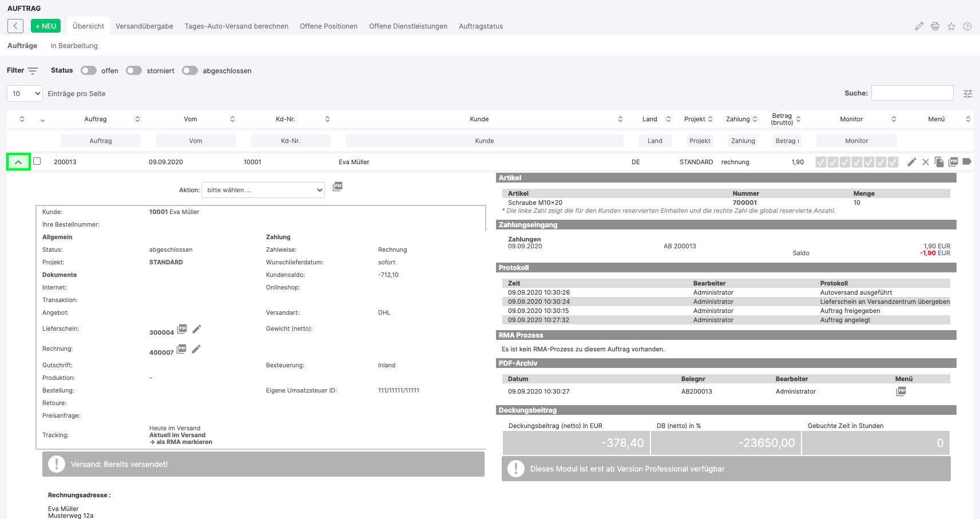Switch to the Versandübergabe tab
Viewport: 980px width, 519px height.
pyautogui.click(x=144, y=26)
